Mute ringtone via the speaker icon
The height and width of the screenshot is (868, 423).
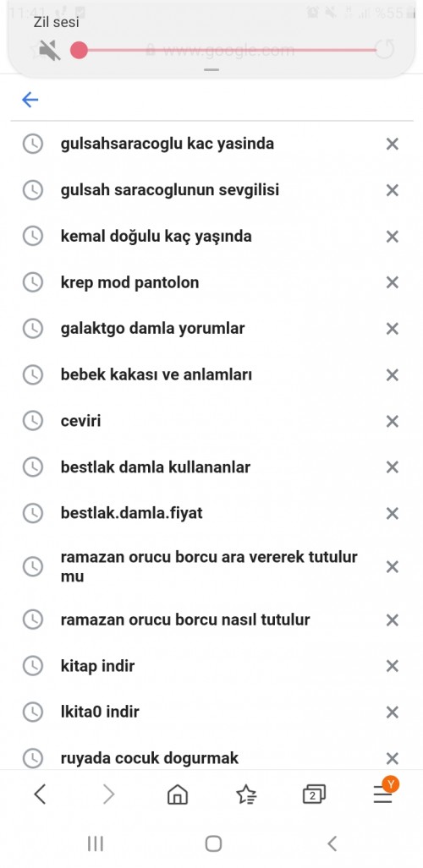coord(49,51)
